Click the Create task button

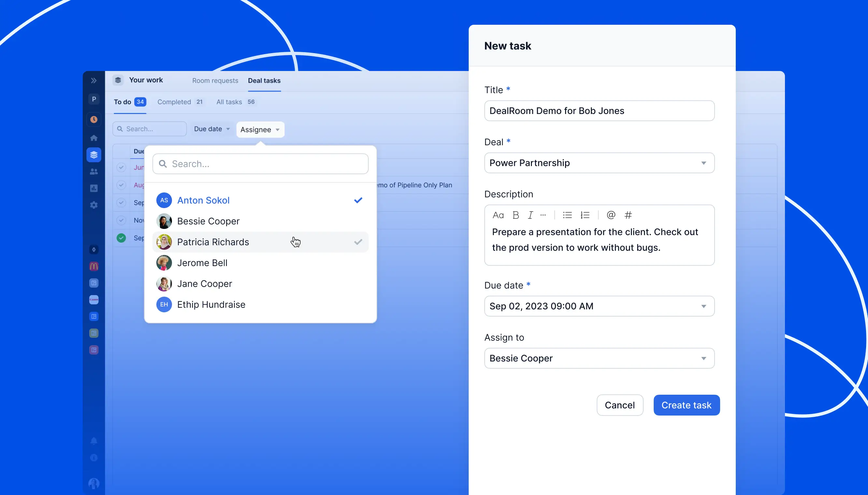point(686,405)
